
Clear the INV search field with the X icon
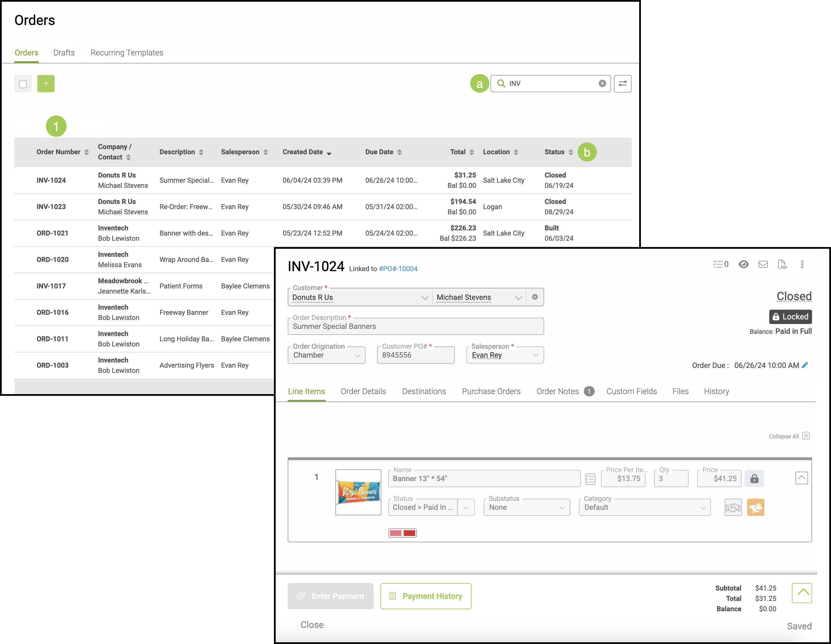click(x=602, y=83)
